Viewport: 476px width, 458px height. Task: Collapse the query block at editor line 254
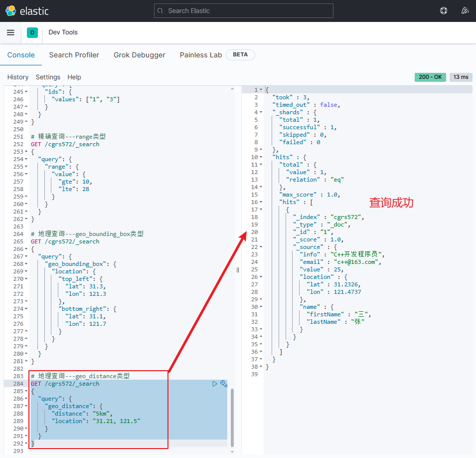point(26,159)
